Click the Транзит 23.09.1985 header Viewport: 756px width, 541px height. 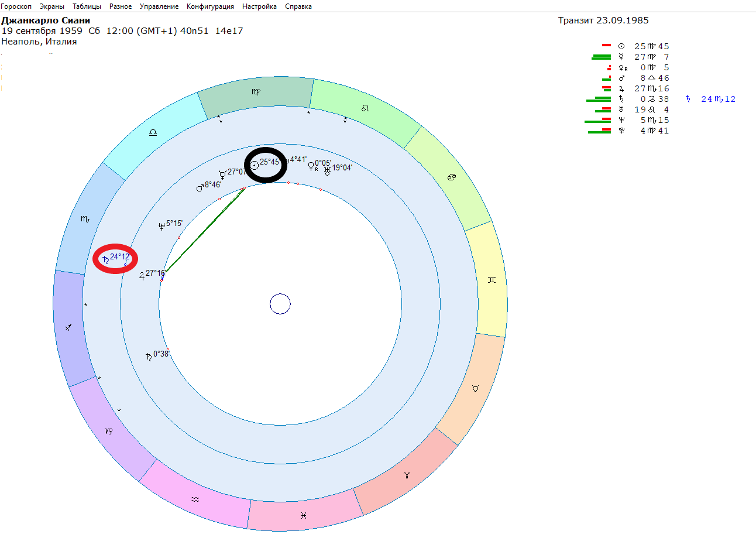603,20
